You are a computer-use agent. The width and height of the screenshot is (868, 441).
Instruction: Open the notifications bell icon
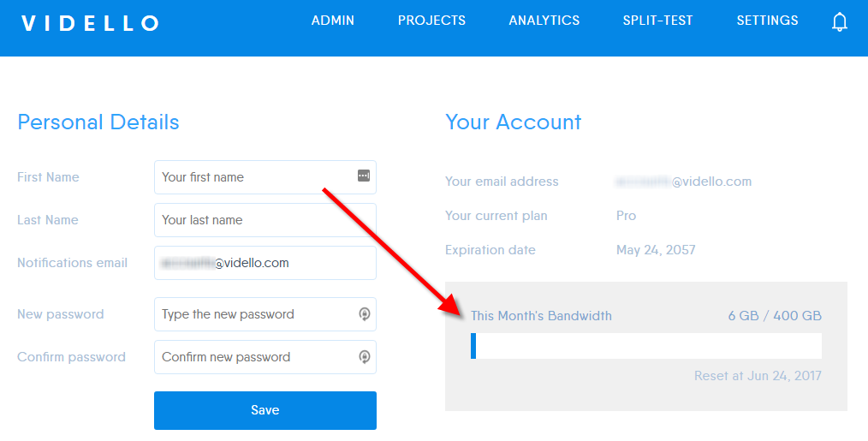pyautogui.click(x=839, y=21)
